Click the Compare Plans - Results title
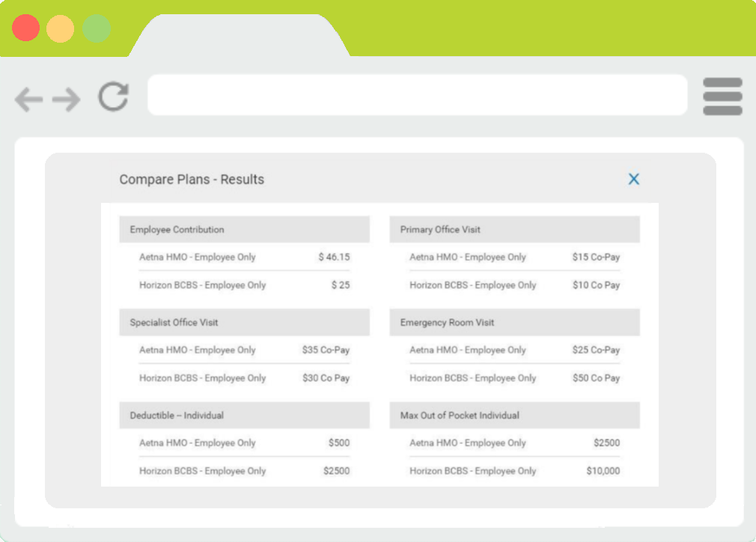The image size is (756, 542). pyautogui.click(x=192, y=180)
